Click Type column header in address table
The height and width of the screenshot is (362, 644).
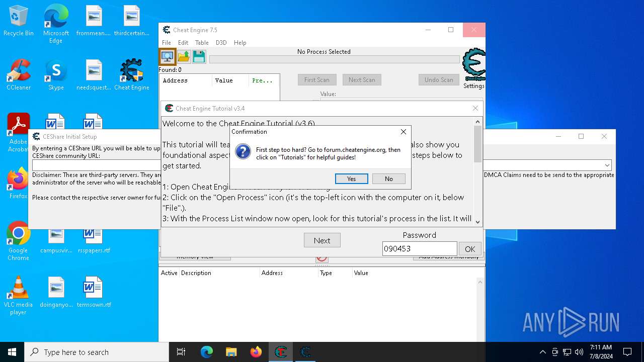335,273
